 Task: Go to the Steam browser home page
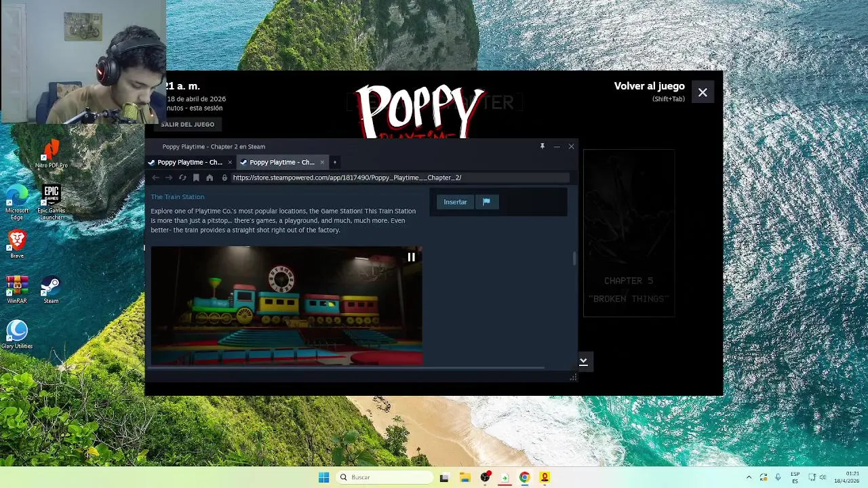pos(210,178)
